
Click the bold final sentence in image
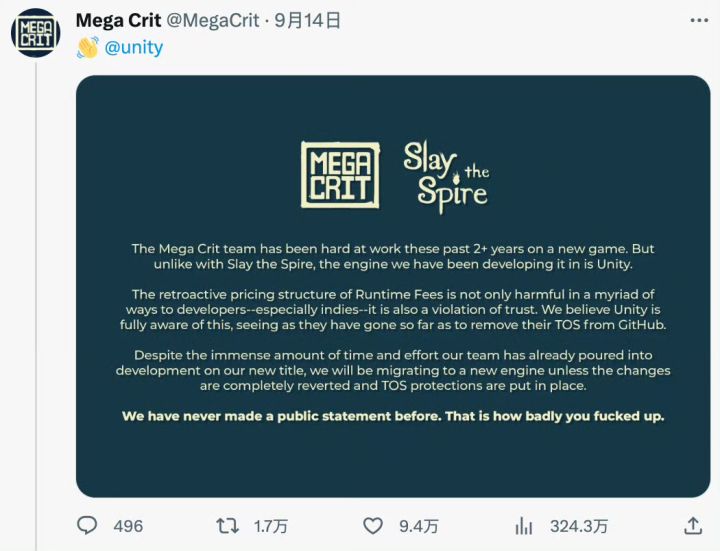tap(393, 415)
